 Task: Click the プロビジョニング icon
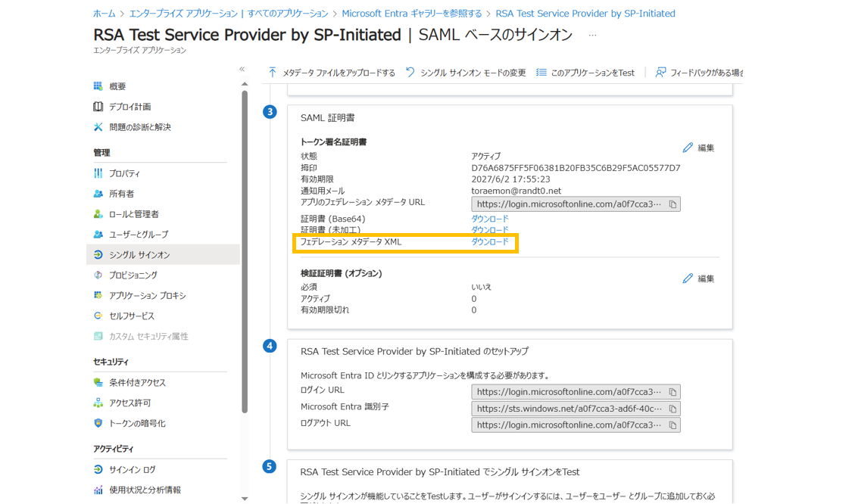98,275
